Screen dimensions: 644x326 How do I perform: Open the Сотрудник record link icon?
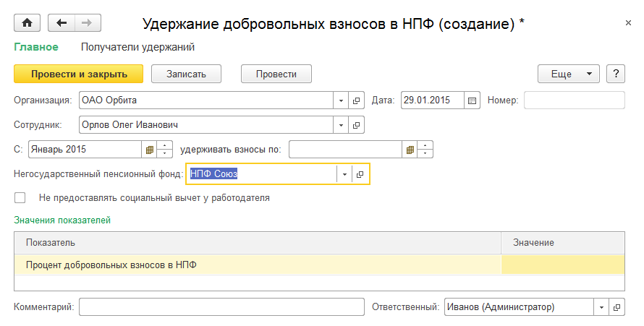click(357, 125)
